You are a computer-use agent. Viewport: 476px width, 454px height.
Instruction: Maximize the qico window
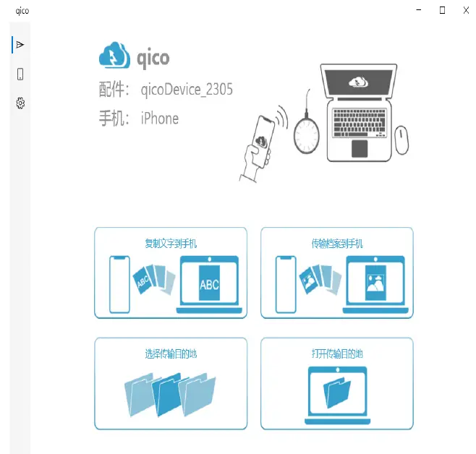pos(442,10)
